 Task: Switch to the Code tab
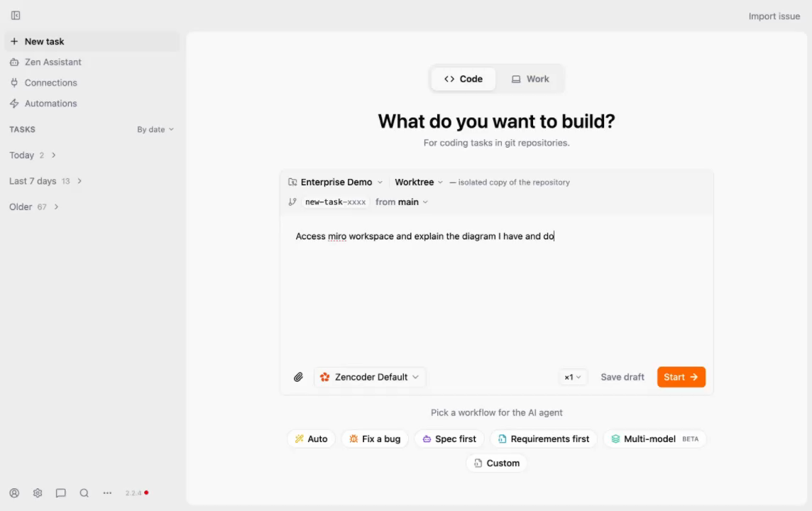463,79
